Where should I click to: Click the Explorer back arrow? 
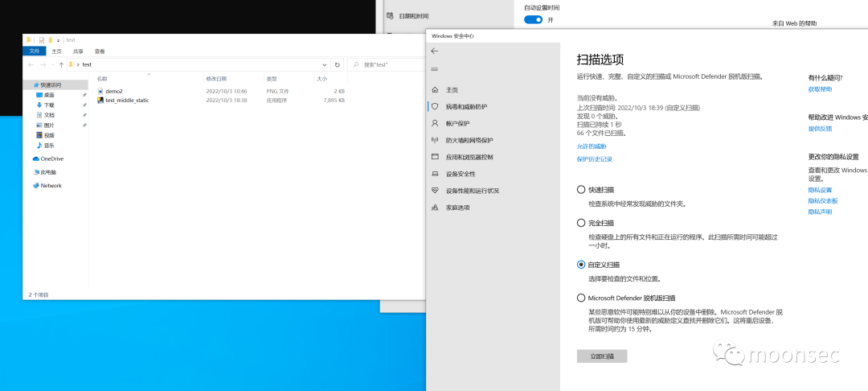31,65
